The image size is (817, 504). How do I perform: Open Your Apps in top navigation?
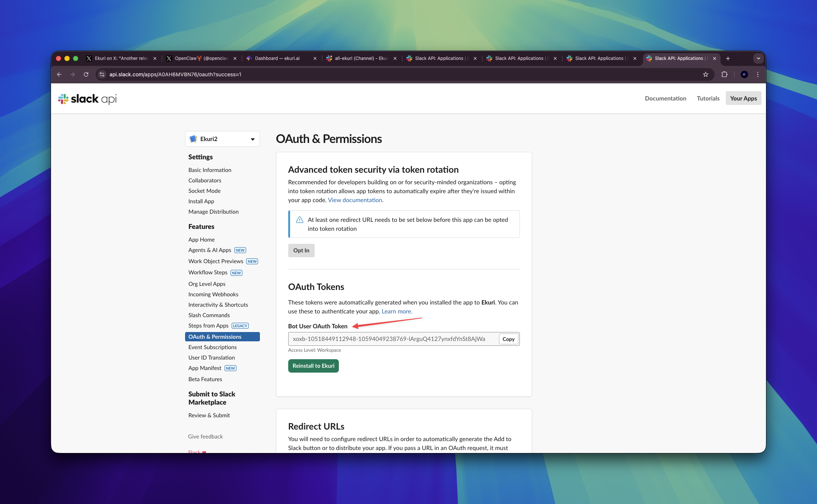click(743, 98)
